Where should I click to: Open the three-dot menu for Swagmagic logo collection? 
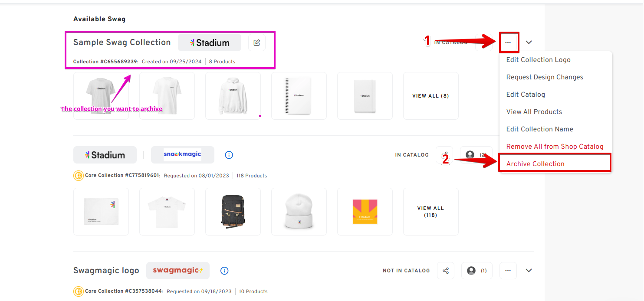(x=508, y=271)
